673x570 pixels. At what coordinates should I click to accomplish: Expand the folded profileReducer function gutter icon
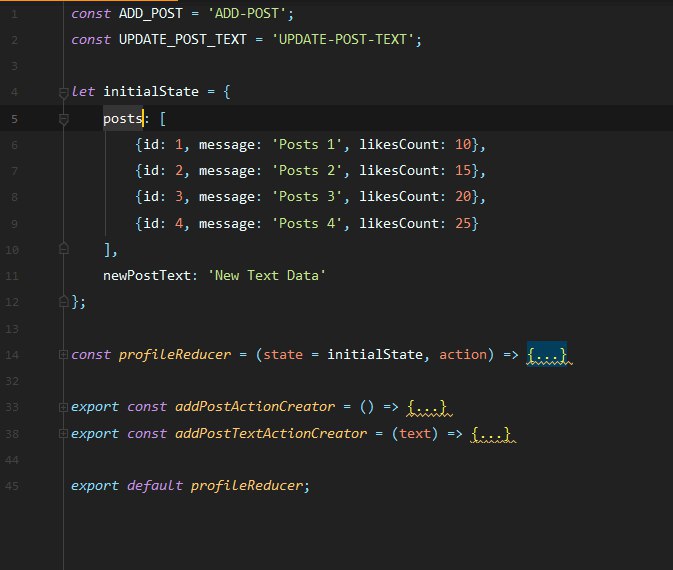(63, 355)
